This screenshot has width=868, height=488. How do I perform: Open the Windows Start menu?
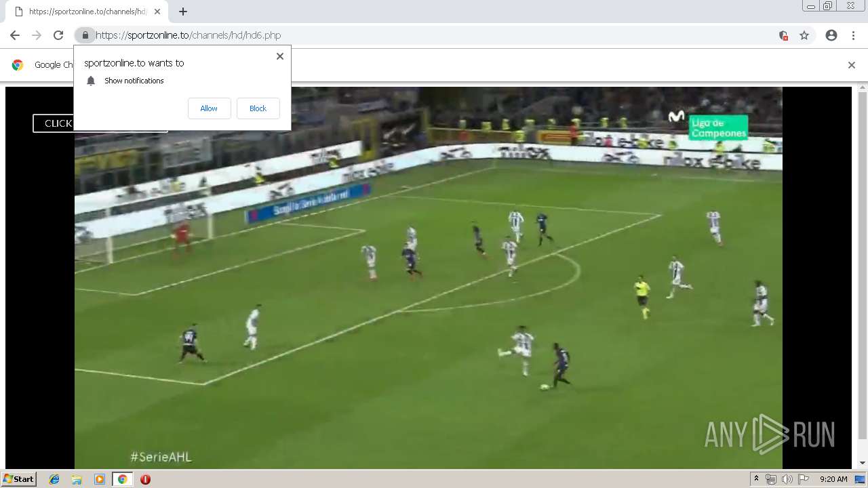(18, 479)
